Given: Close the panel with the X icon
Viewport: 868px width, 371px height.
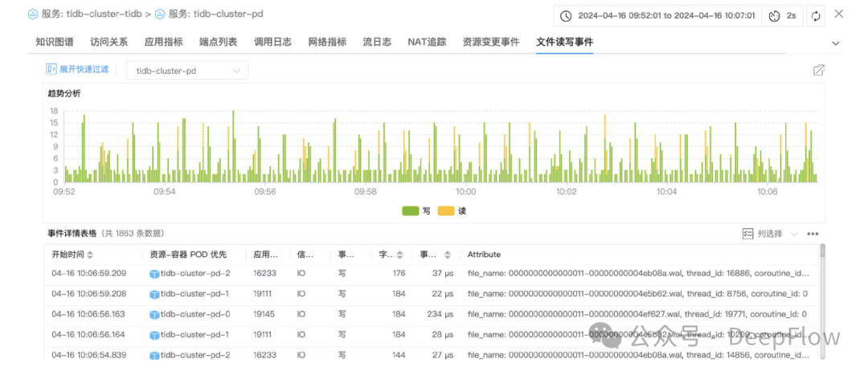Looking at the screenshot, I should pyautogui.click(x=838, y=14).
